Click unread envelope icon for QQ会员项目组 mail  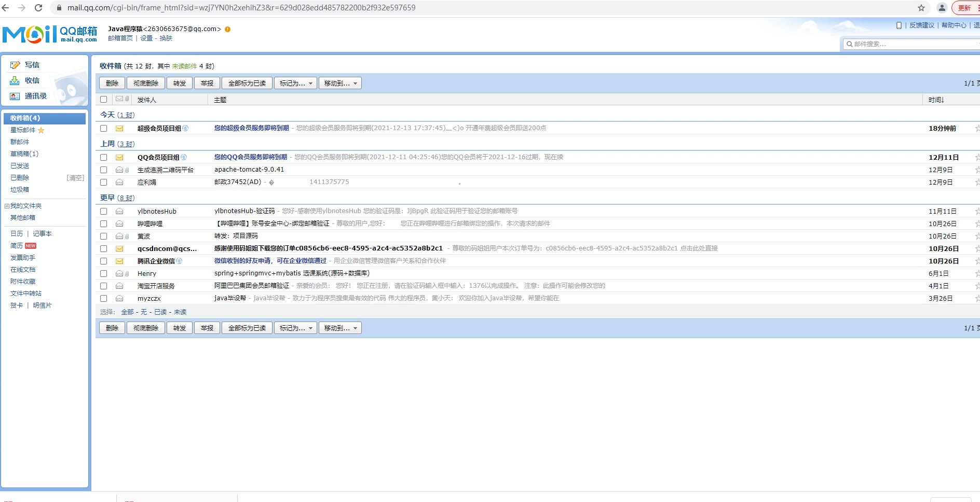click(x=119, y=157)
